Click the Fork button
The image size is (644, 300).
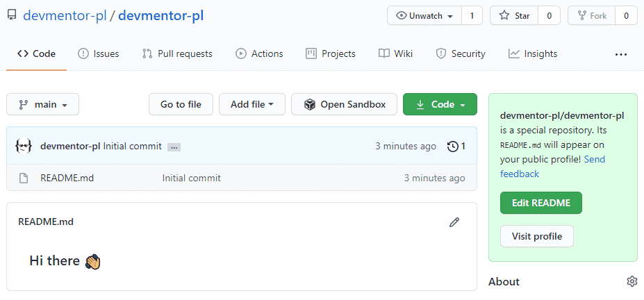point(592,16)
